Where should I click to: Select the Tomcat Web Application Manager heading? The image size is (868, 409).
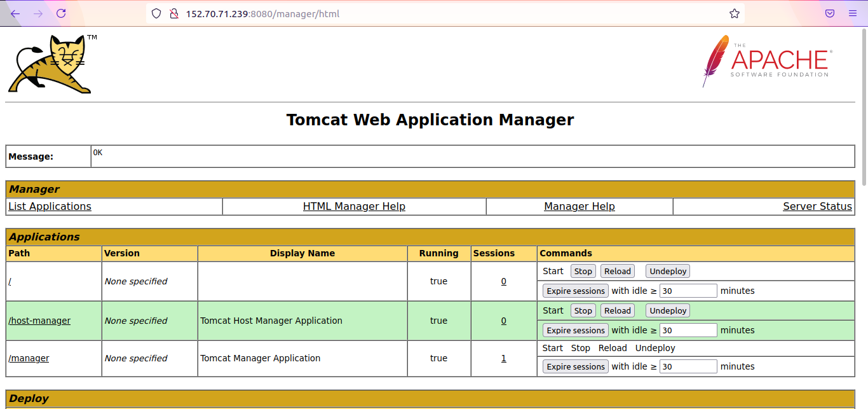coord(430,120)
